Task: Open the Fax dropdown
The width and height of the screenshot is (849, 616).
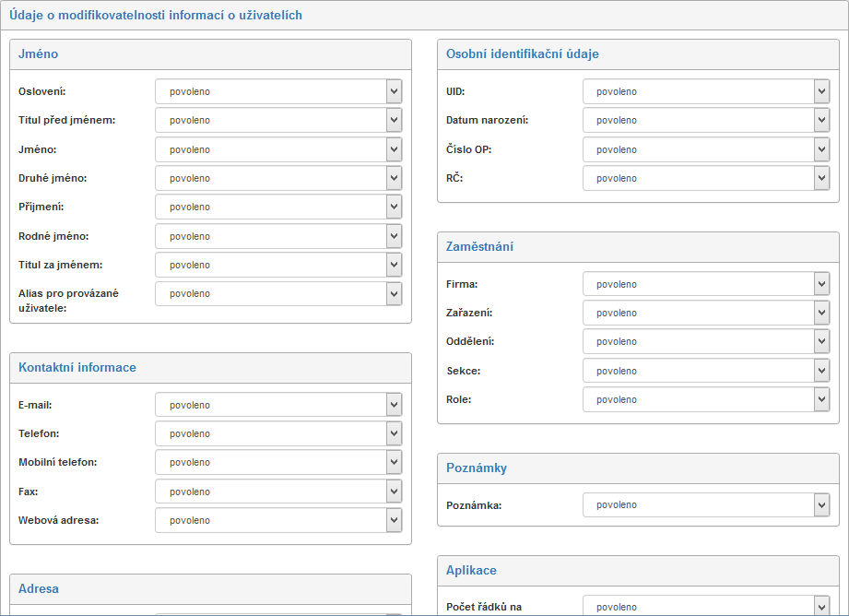Action: (278, 492)
